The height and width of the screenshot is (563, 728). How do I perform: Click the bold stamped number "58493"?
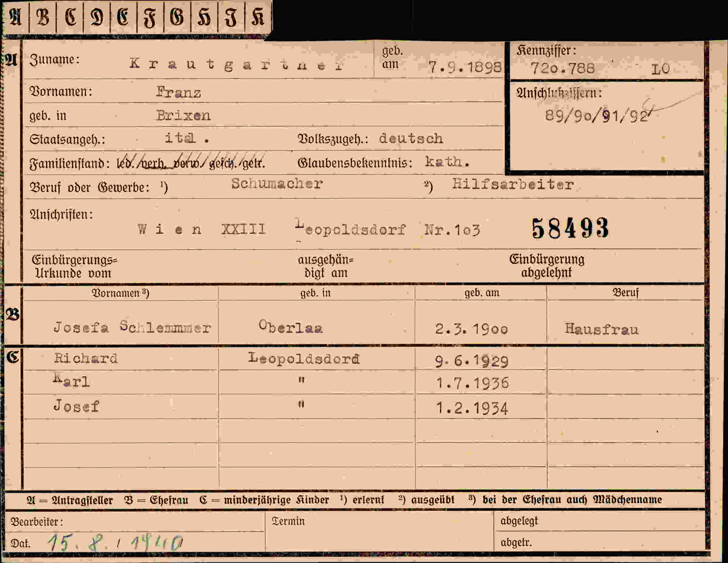coord(570,228)
